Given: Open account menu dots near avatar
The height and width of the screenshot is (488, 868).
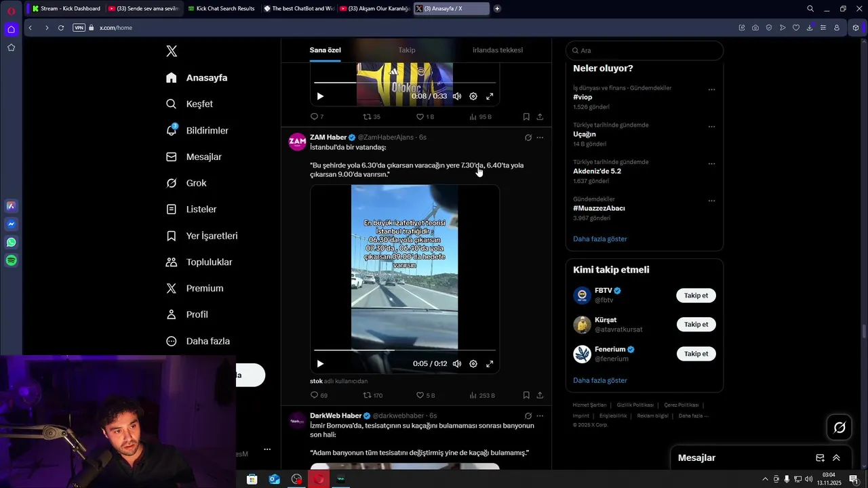Looking at the screenshot, I should tap(267, 449).
